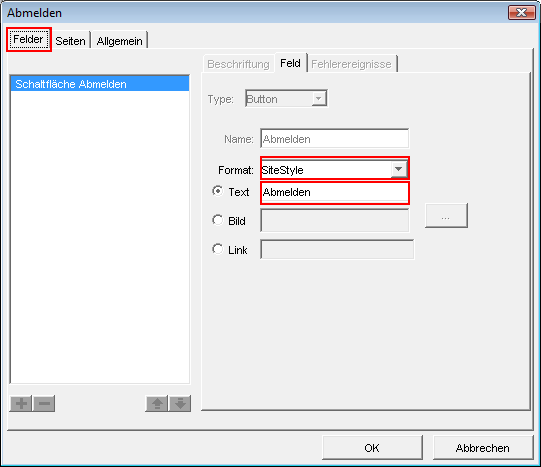Open the Felder tab
541x467 pixels.
click(x=28, y=39)
